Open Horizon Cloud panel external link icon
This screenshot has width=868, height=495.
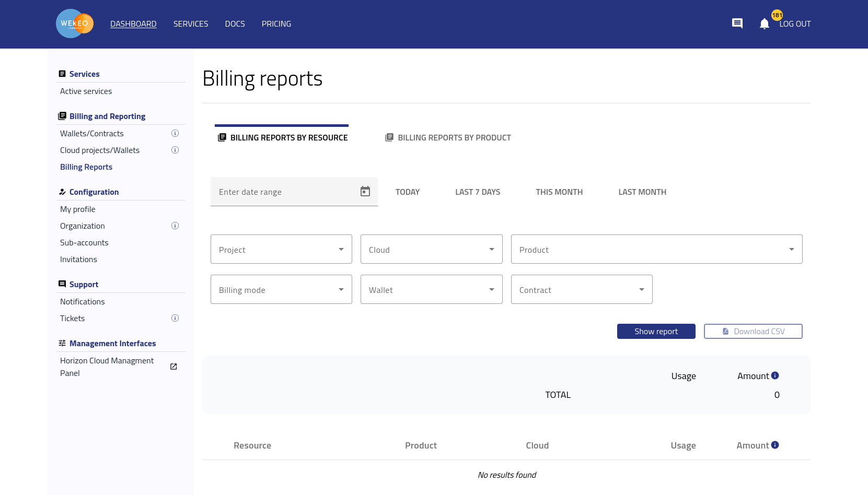point(173,367)
